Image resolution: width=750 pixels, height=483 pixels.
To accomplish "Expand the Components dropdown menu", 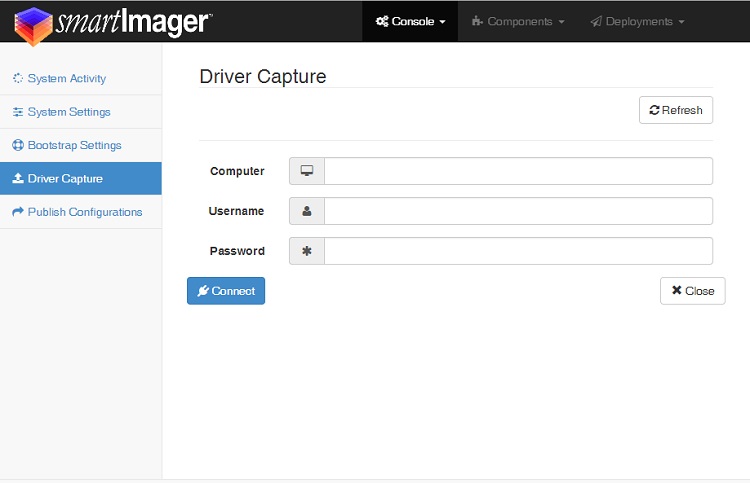I will (x=517, y=21).
